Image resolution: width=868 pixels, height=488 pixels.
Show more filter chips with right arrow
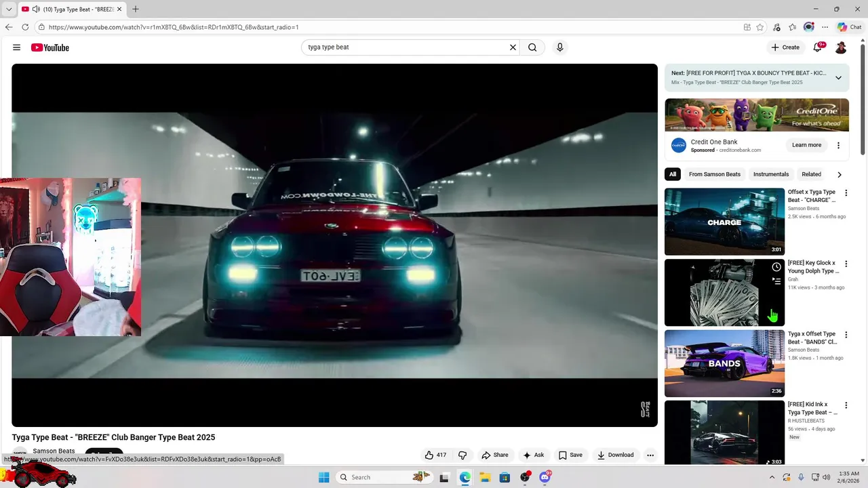(840, 174)
